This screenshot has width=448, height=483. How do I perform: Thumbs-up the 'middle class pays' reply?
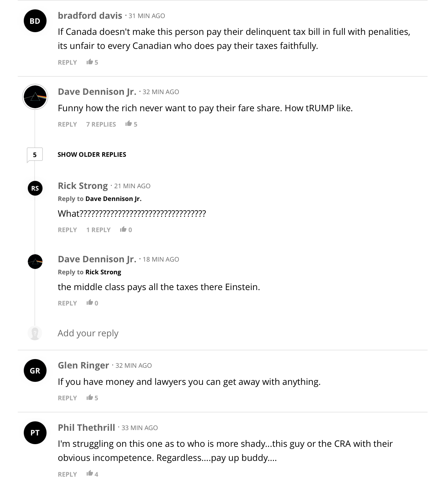(89, 303)
